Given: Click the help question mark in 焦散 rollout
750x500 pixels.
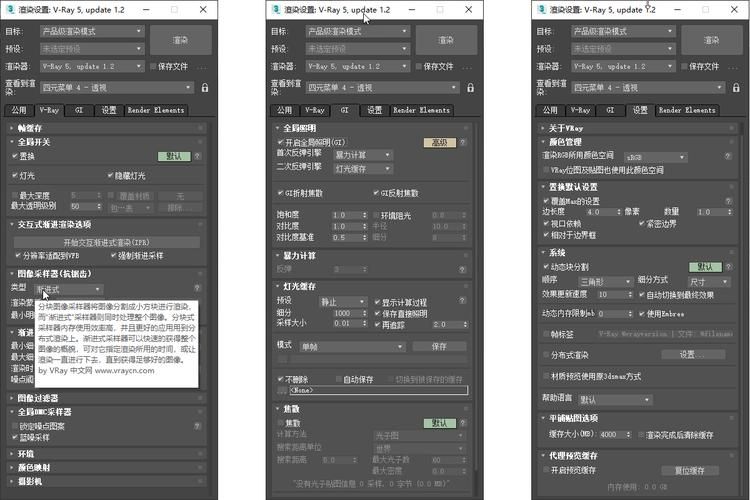Looking at the screenshot, I should pyautogui.click(x=464, y=423).
